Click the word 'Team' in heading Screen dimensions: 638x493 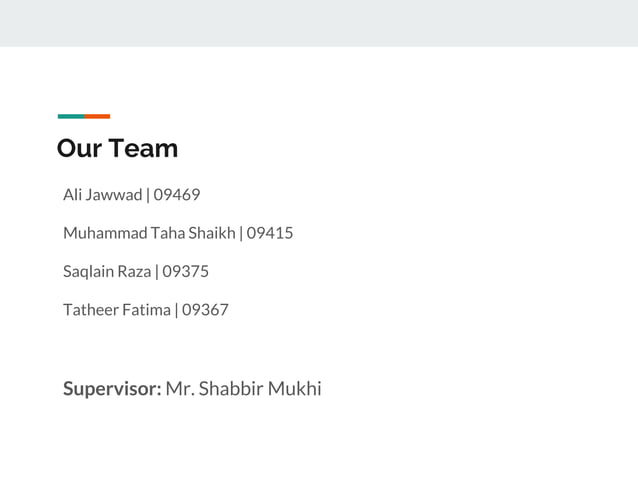143,148
